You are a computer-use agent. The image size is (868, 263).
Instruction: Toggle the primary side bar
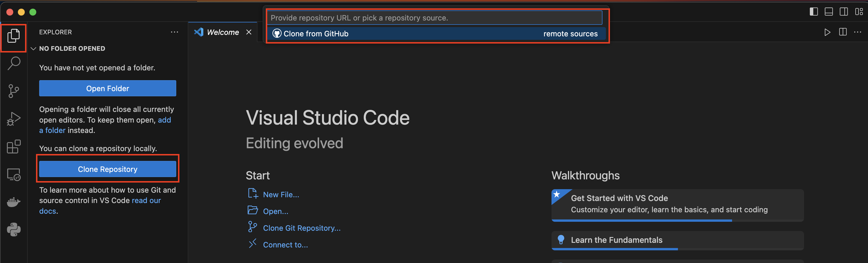tap(814, 12)
